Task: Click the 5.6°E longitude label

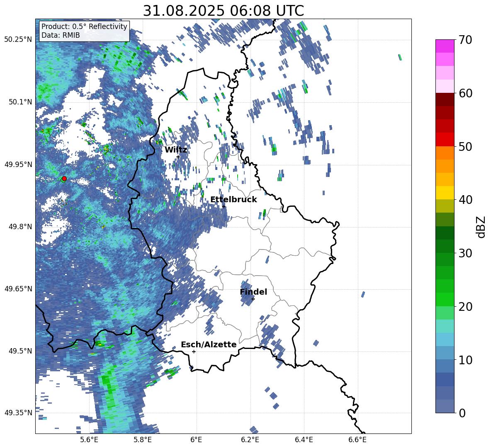Action: coord(89,440)
